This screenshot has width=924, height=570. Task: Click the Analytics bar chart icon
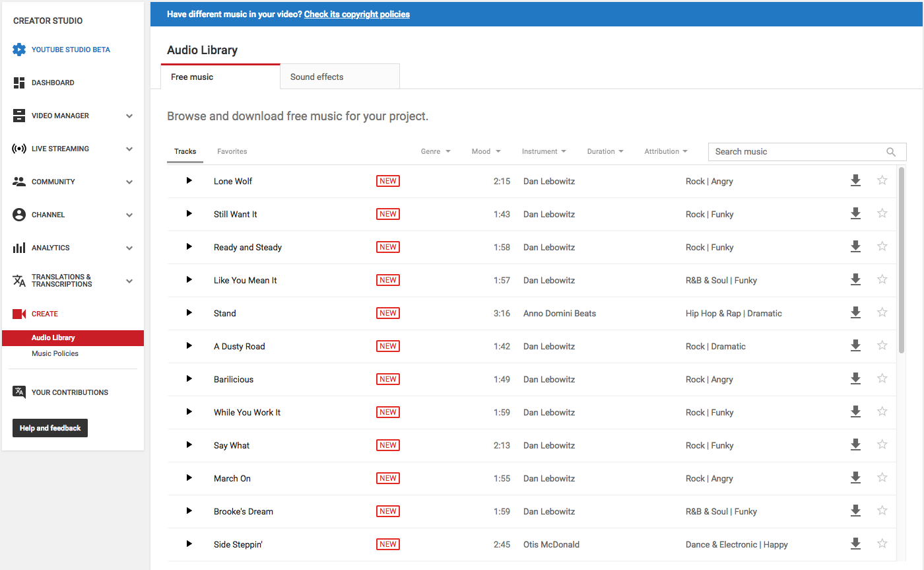point(19,248)
